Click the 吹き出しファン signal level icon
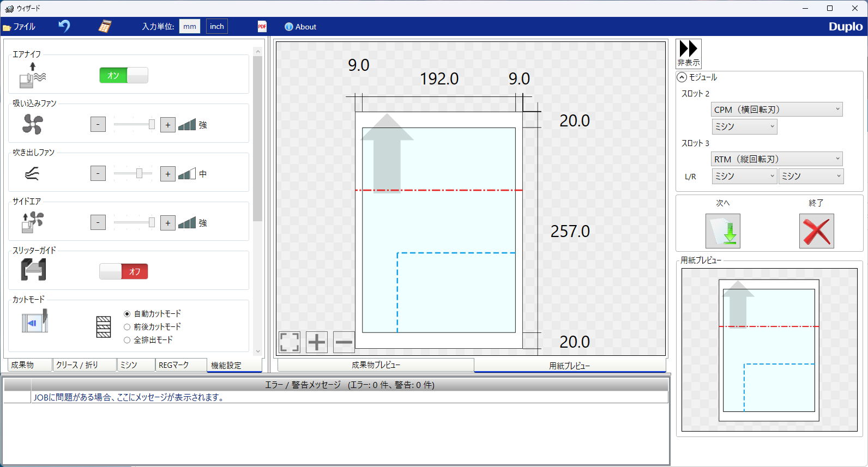868x467 pixels. [x=187, y=174]
